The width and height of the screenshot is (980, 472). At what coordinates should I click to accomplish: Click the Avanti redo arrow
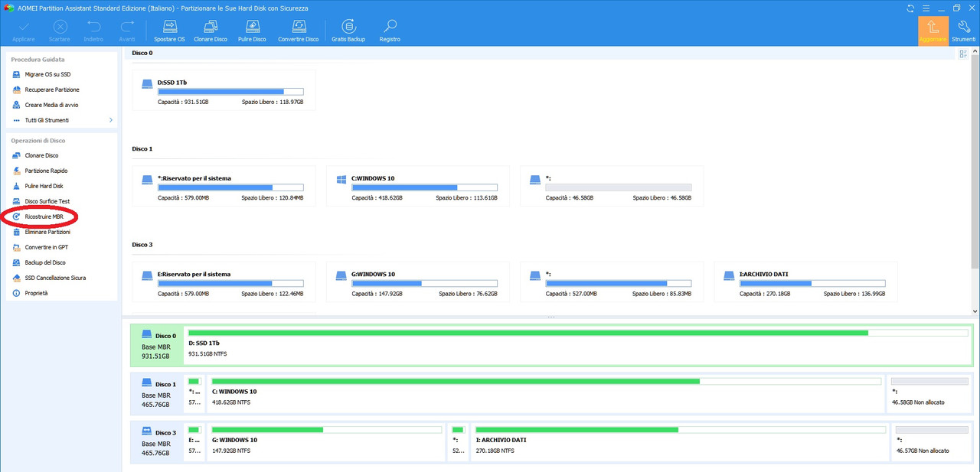click(127, 31)
